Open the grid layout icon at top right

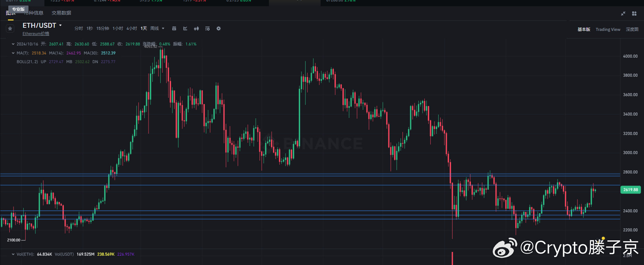634,14
